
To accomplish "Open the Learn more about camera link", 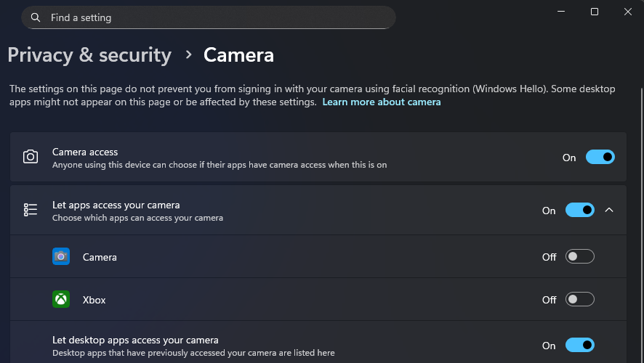I will (382, 102).
